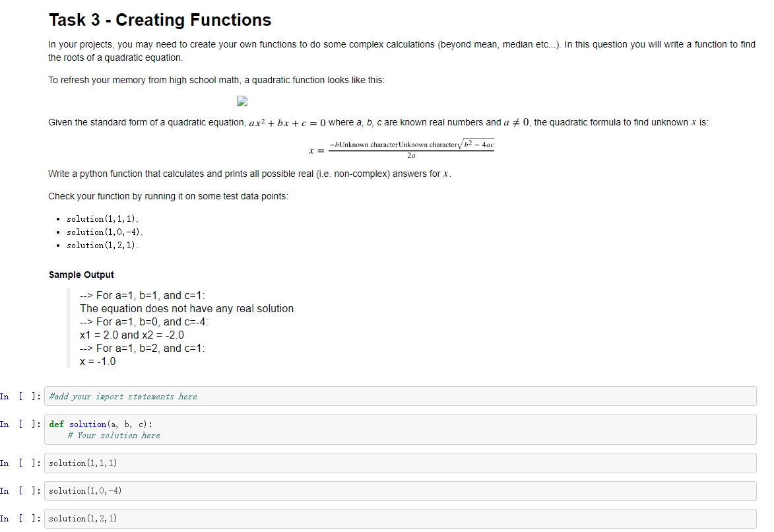
Task: Click the In [ ]: prompt beside the def solution cell
Action: (20, 424)
